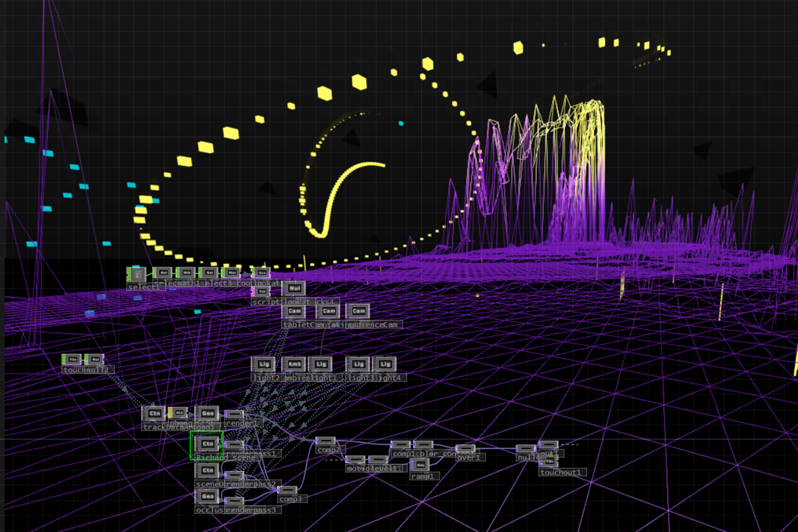Select the light4 Lig node
This screenshot has height=532, width=798.
(x=385, y=364)
